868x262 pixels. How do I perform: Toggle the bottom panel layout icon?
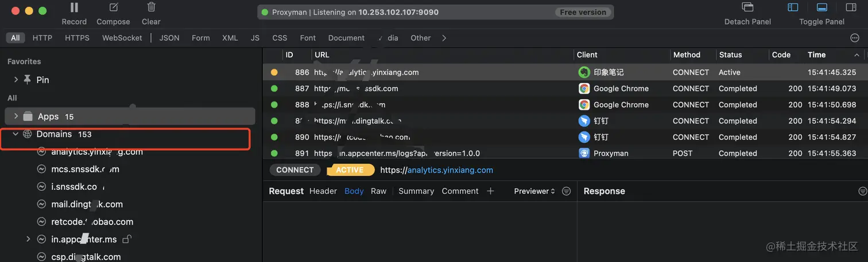point(821,7)
